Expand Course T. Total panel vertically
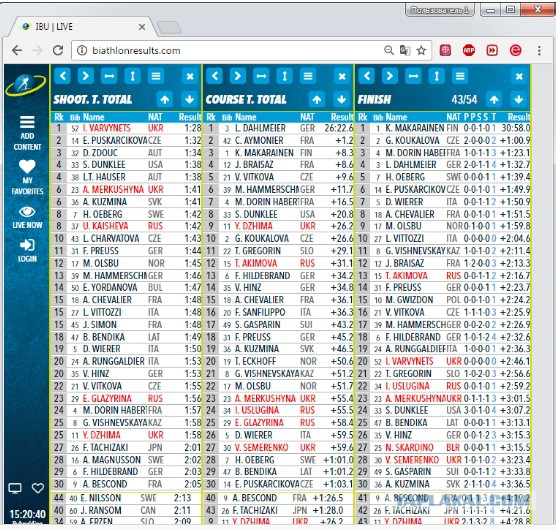The image size is (556, 530). pos(284,76)
